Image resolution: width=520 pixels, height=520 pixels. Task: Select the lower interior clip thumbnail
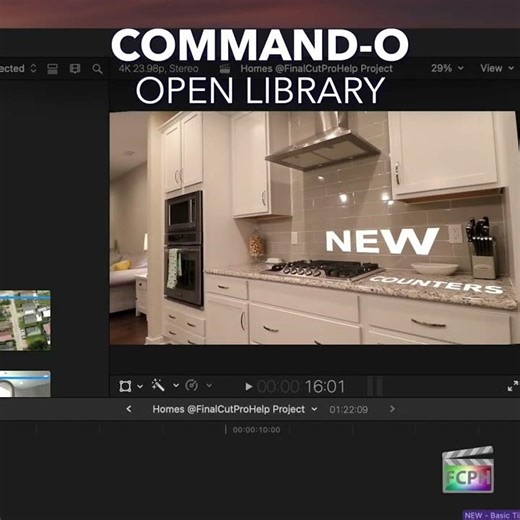click(x=25, y=384)
